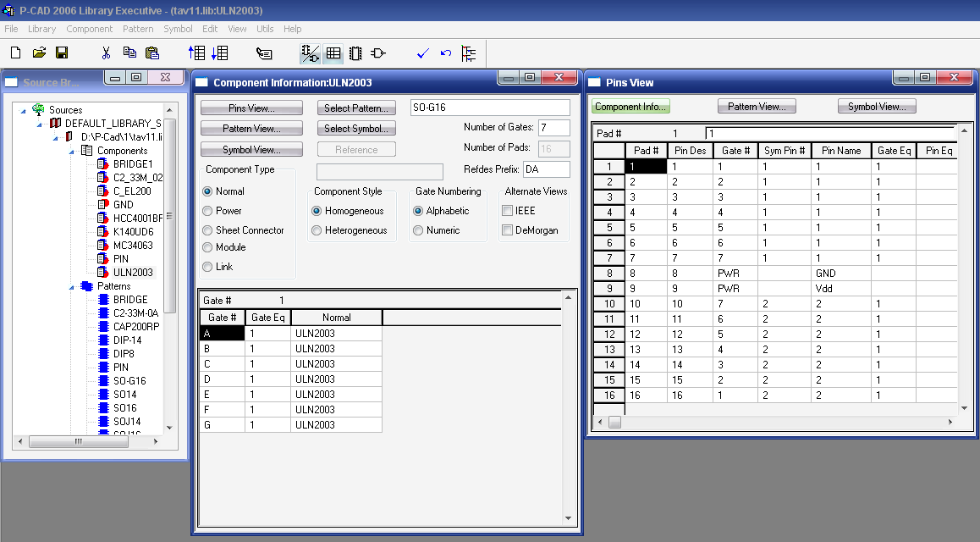Collapse the Sources tree root
This screenshot has height=542, width=980.
pos(23,111)
